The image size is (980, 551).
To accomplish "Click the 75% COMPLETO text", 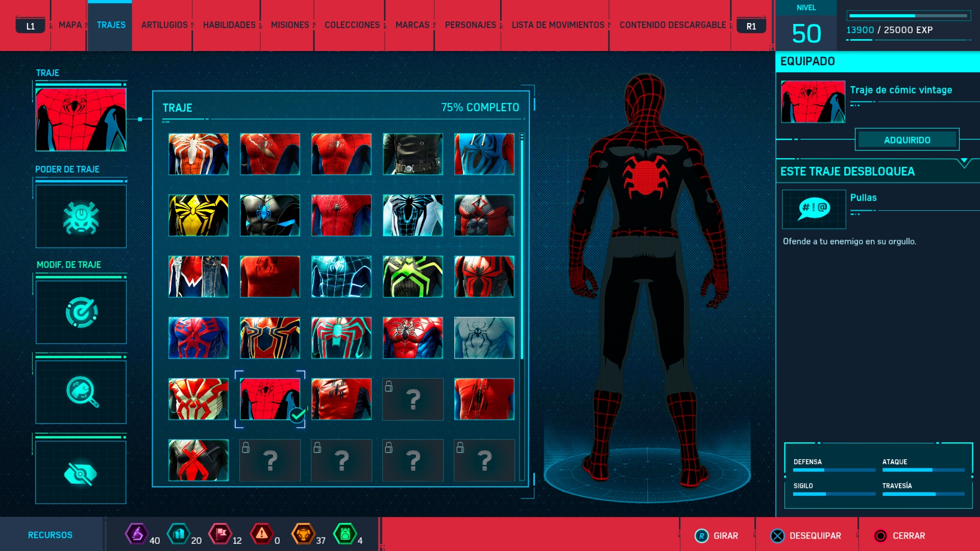I will pyautogui.click(x=480, y=108).
